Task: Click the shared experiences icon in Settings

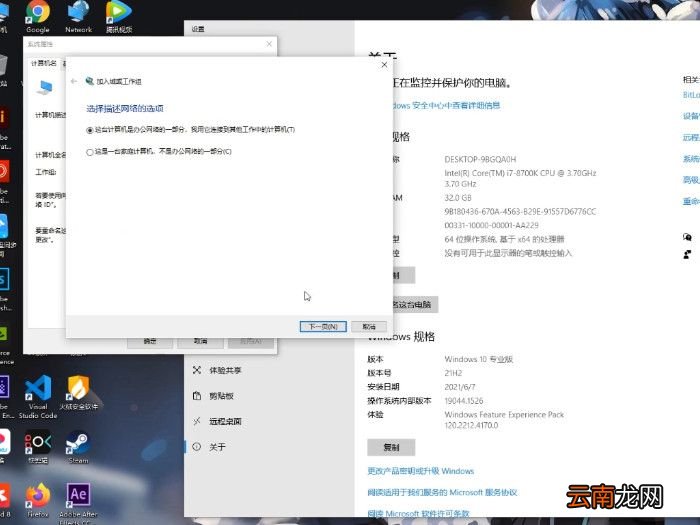Action: pyautogui.click(x=197, y=370)
